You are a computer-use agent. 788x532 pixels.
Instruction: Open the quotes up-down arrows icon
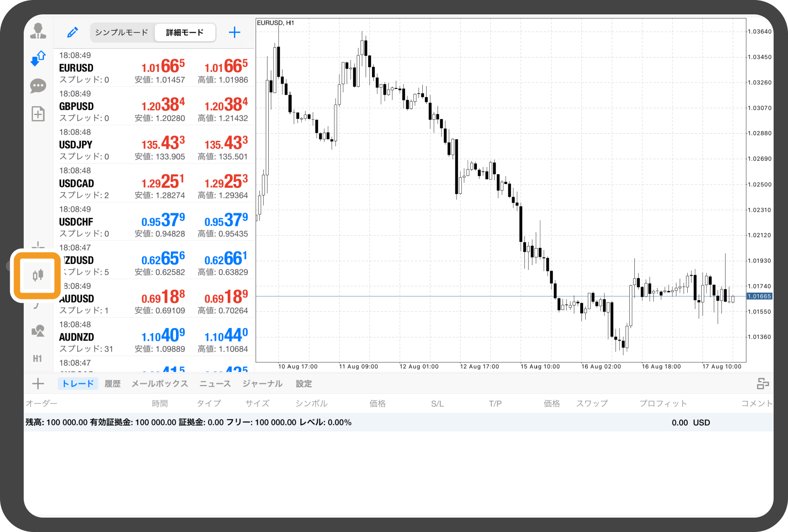pyautogui.click(x=38, y=58)
